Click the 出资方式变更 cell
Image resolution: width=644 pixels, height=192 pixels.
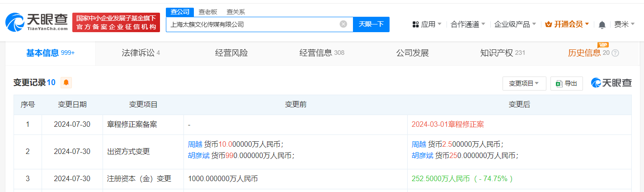point(129,151)
